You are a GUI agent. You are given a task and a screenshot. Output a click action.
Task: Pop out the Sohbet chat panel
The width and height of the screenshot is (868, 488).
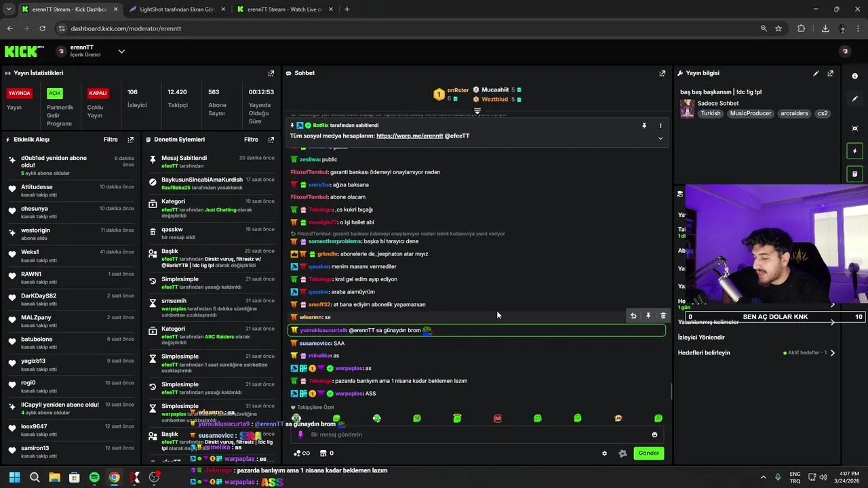point(663,73)
